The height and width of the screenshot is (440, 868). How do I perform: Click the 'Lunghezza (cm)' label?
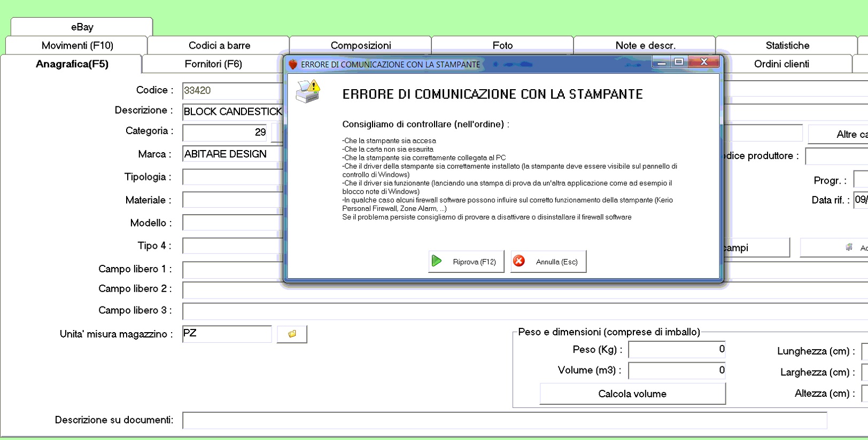(816, 351)
